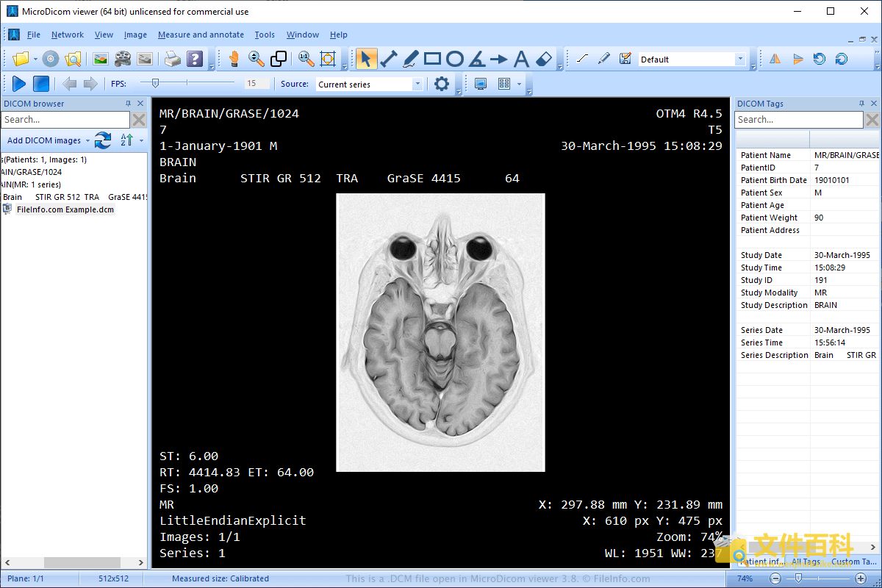Screen dimensions: 882x588
Task: Expand the open folder dropdown arrow
Action: 35,59
